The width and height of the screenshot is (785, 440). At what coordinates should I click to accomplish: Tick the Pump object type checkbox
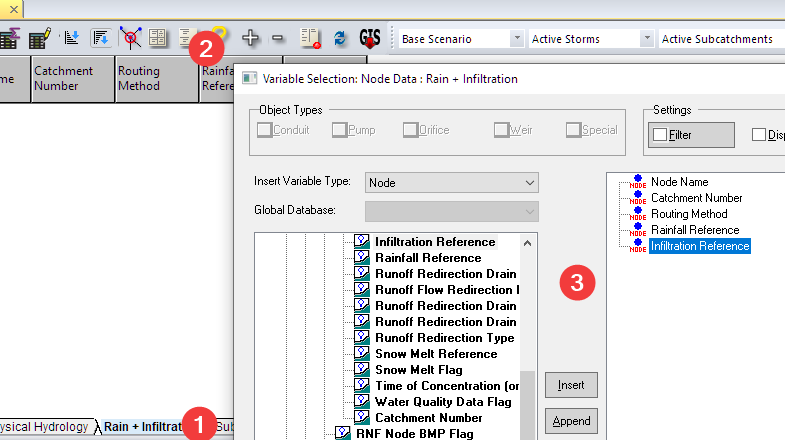(339, 130)
